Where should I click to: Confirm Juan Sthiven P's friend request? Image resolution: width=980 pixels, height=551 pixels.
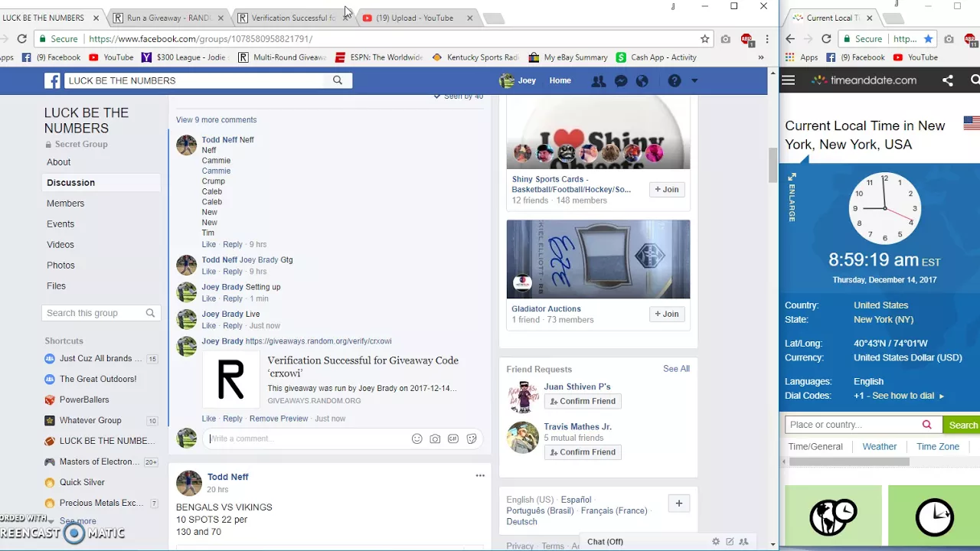click(x=583, y=401)
